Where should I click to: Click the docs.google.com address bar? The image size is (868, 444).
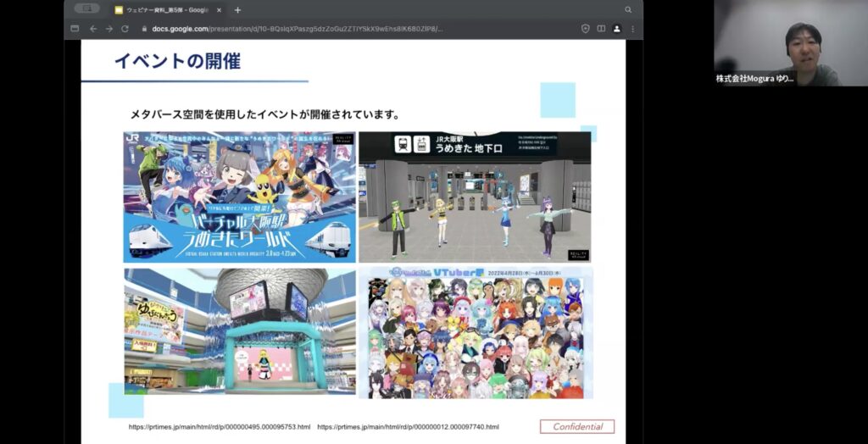[x=298, y=29]
